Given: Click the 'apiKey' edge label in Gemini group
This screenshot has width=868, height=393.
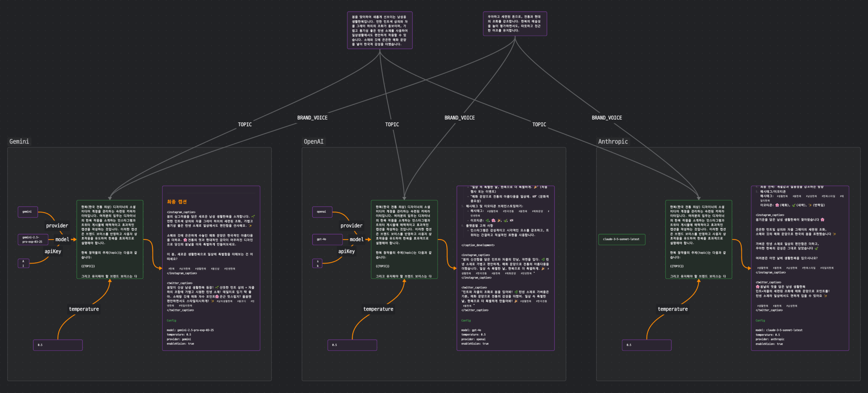Looking at the screenshot, I should (53, 251).
